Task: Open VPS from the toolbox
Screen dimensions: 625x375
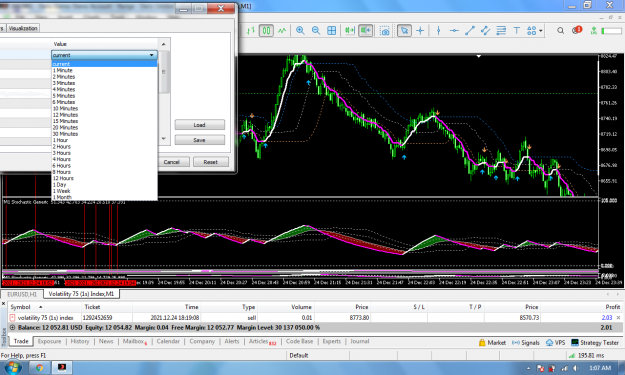Action: (555, 343)
